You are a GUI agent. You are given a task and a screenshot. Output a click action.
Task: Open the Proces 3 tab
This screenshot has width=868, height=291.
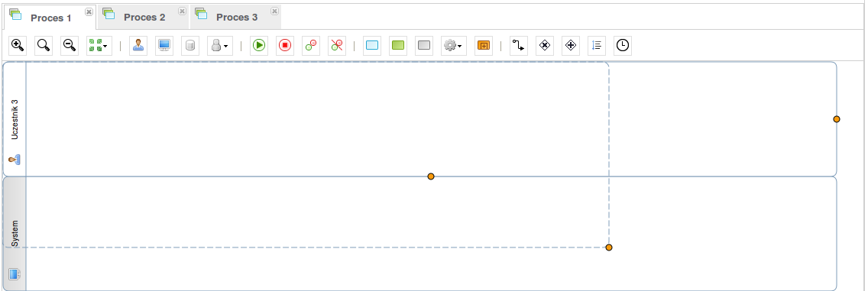pyautogui.click(x=236, y=17)
